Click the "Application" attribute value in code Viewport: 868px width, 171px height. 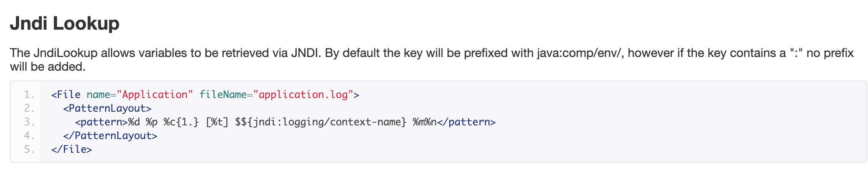tap(155, 95)
